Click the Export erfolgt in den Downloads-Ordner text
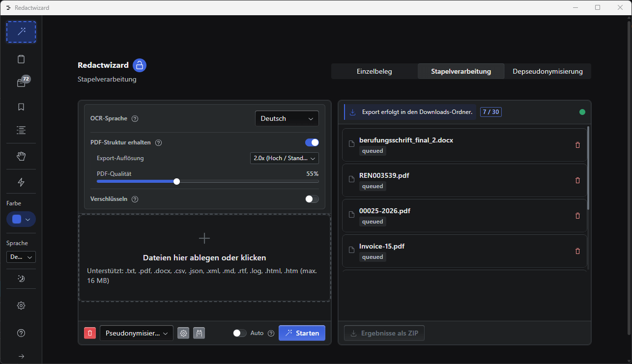The image size is (632, 364). coord(417,112)
